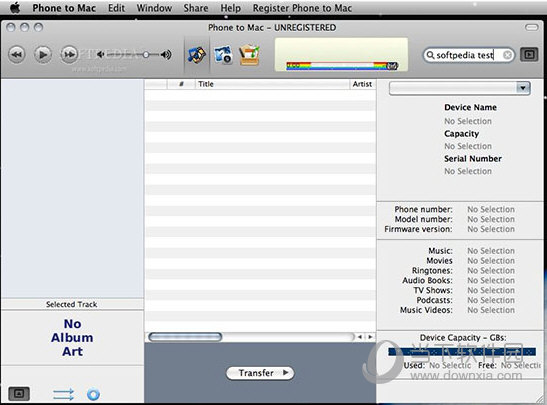The width and height of the screenshot is (547, 405).
Task: Click the Device Capacity blue bar
Action: pyautogui.click(x=462, y=352)
